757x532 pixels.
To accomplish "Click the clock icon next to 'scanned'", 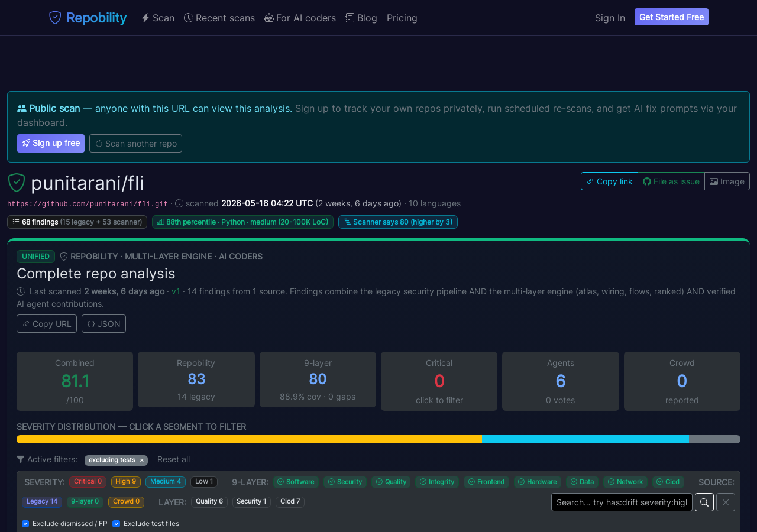I will 179,203.
